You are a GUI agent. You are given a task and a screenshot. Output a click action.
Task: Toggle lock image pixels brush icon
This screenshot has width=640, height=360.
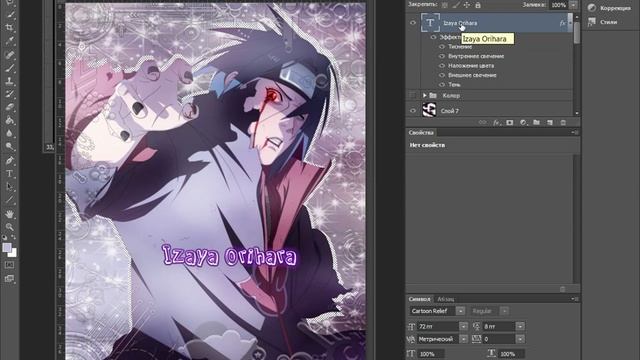click(456, 5)
